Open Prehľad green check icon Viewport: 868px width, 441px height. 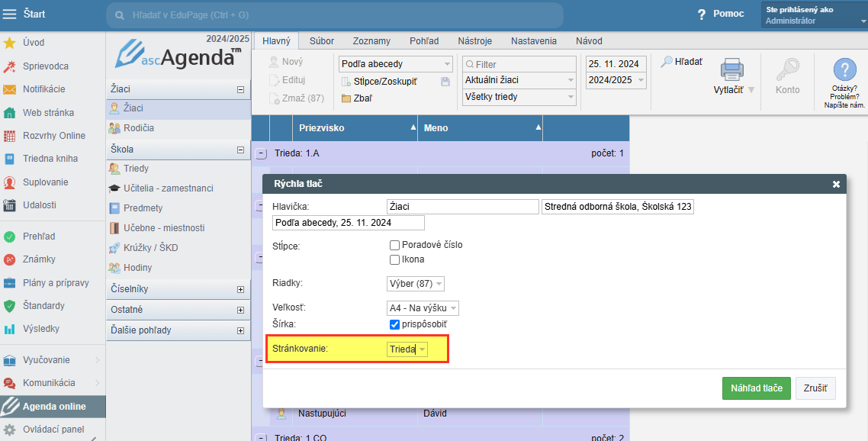tap(9, 237)
